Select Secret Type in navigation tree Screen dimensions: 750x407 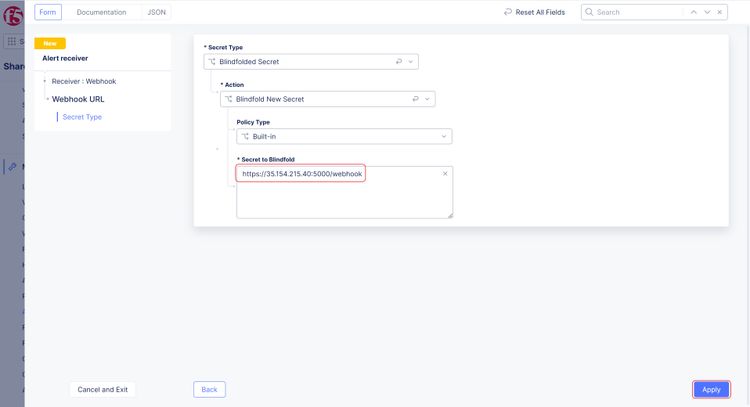pyautogui.click(x=82, y=117)
